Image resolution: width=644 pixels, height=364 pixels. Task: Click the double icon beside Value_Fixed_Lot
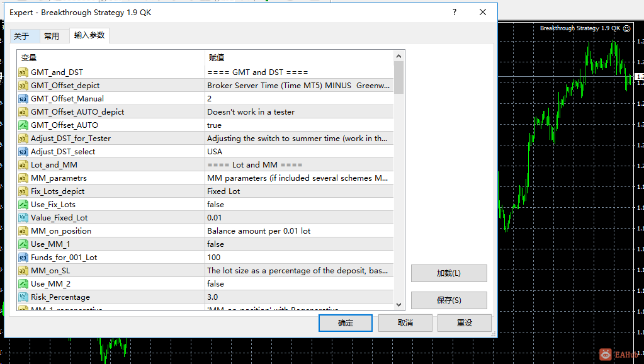pyautogui.click(x=23, y=218)
